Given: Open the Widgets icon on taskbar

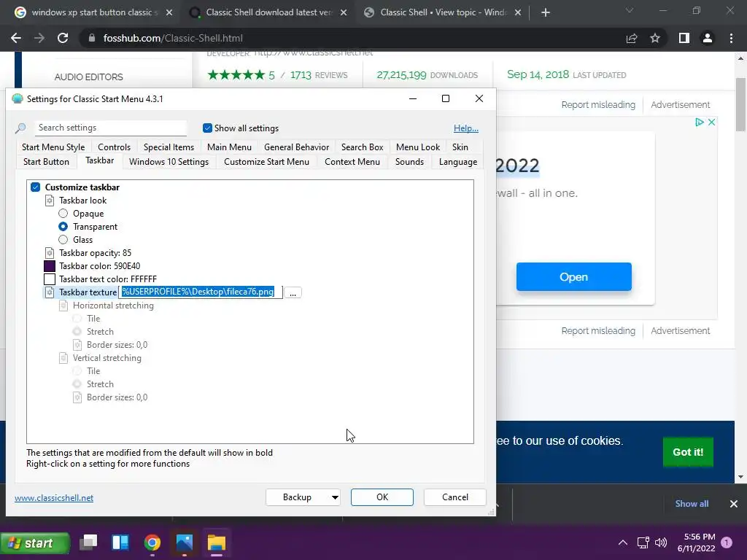Looking at the screenshot, I should click(120, 542).
